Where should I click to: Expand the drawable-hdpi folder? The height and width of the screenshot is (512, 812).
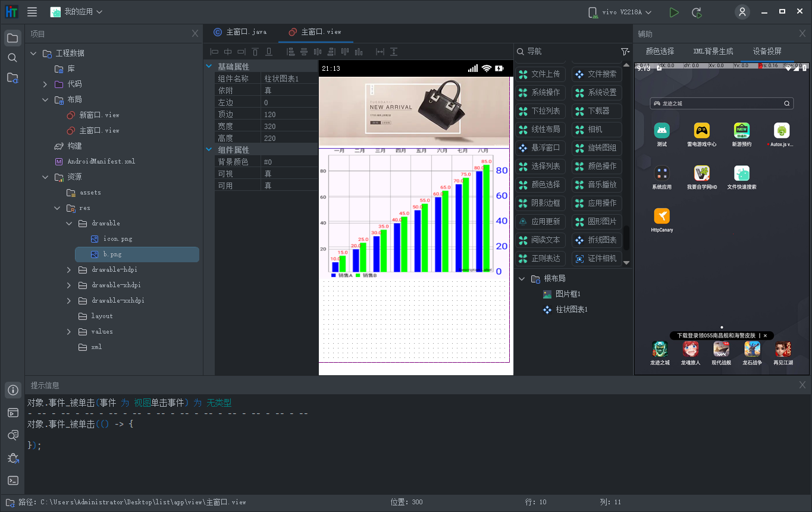pyautogui.click(x=69, y=270)
